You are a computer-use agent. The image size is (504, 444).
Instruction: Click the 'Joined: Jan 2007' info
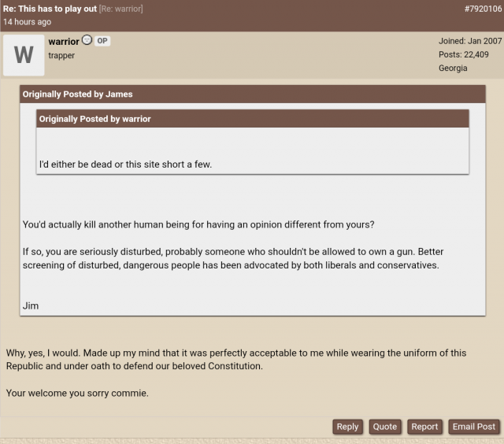[470, 41]
